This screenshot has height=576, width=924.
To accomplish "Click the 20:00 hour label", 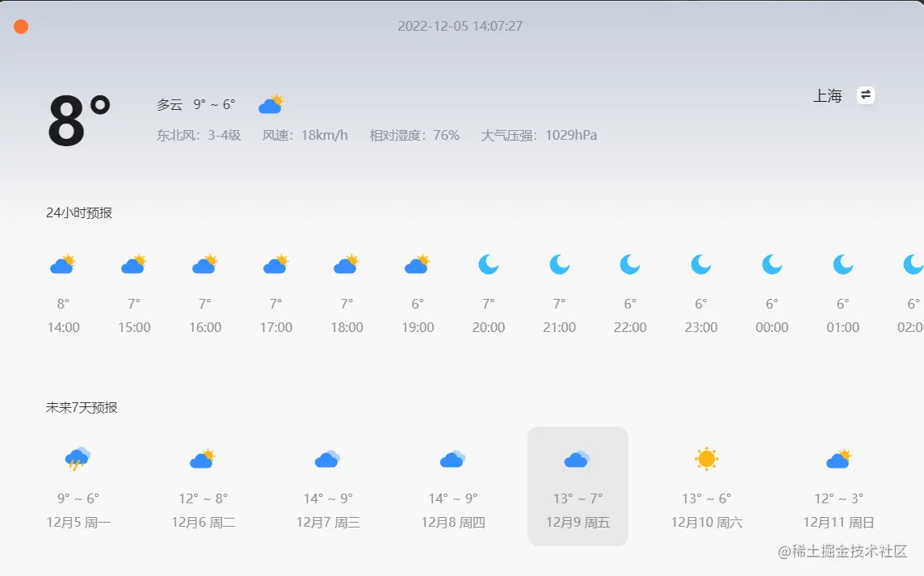I will tap(489, 327).
